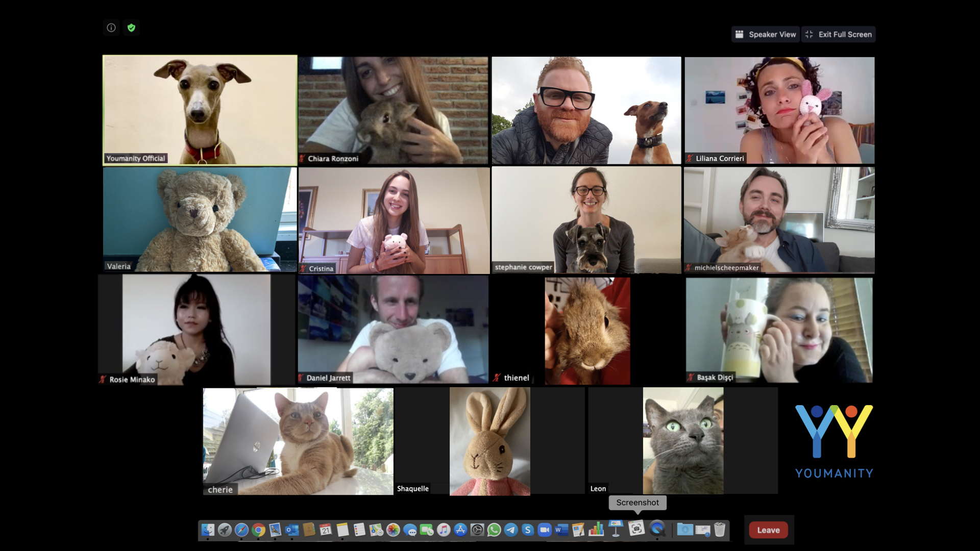
Task: Open Reminders from the dock
Action: (x=359, y=530)
